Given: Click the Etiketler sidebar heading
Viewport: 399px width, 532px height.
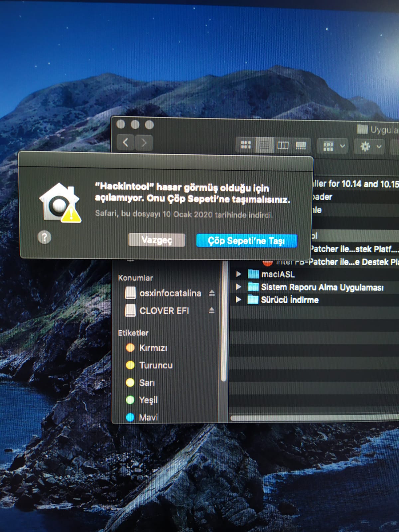Looking at the screenshot, I should (x=133, y=332).
